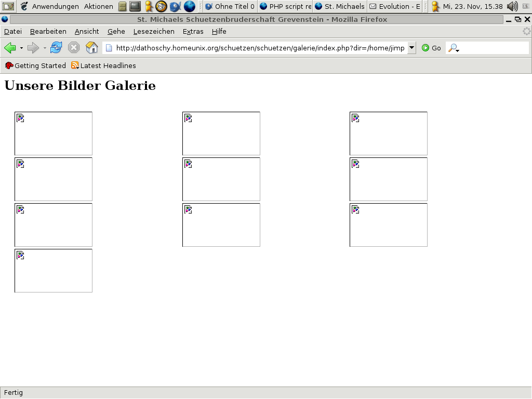532x399 pixels.
Task: Click the Forward arrow button
Action: (33, 48)
